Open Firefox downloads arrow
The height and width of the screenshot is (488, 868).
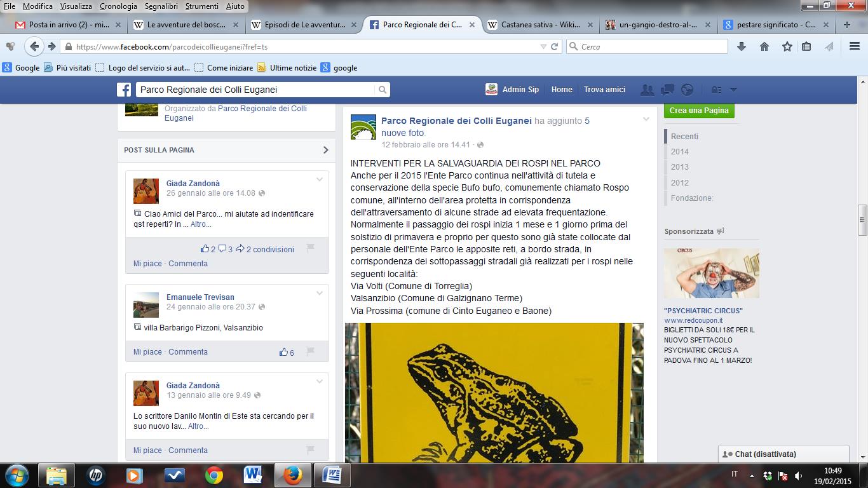pos(742,46)
